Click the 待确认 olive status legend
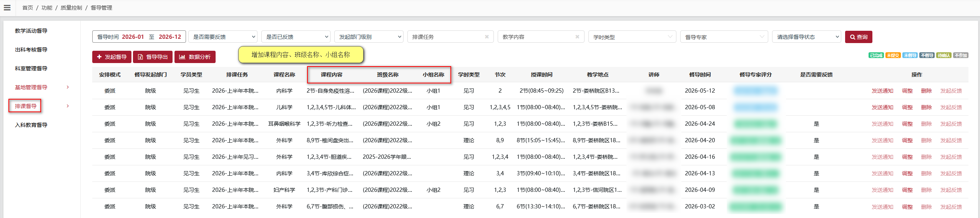 [x=944, y=55]
